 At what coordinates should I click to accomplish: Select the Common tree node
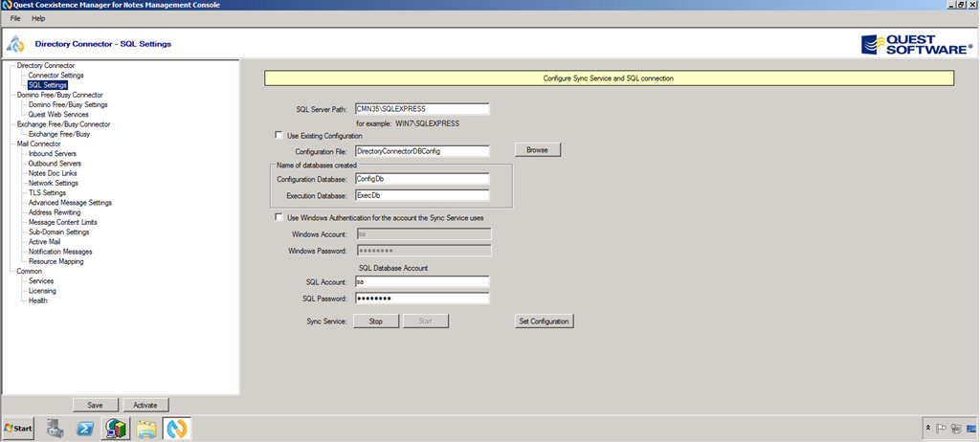(30, 272)
